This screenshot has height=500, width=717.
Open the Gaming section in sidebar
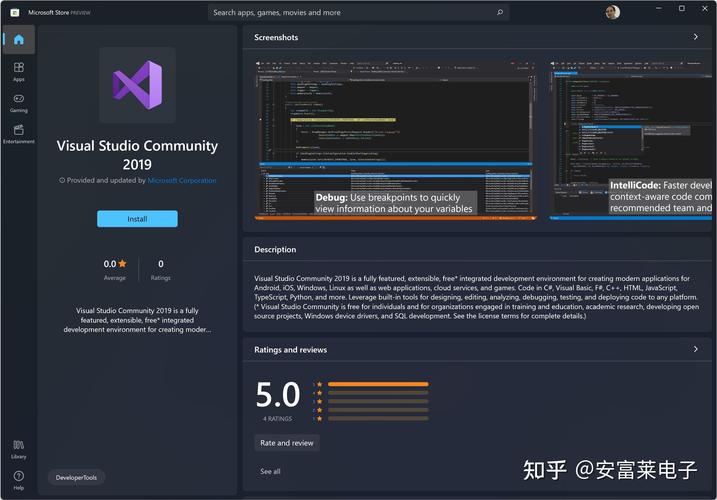click(x=19, y=103)
